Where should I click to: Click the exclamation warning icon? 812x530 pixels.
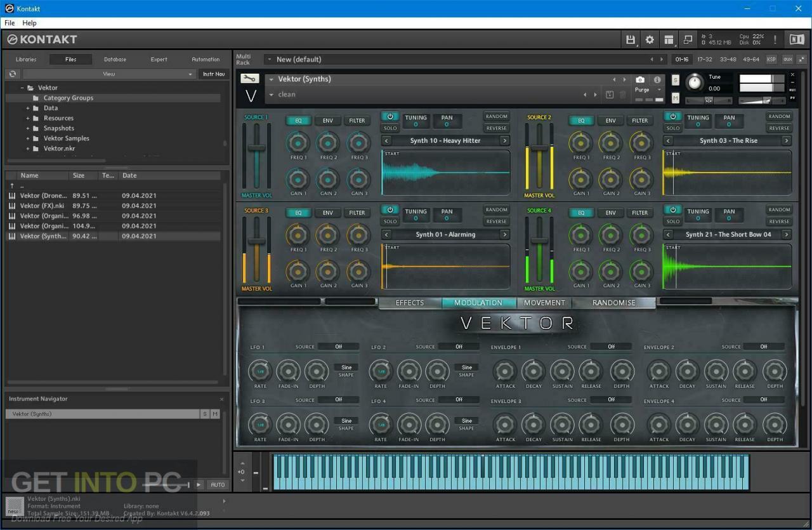[775, 39]
